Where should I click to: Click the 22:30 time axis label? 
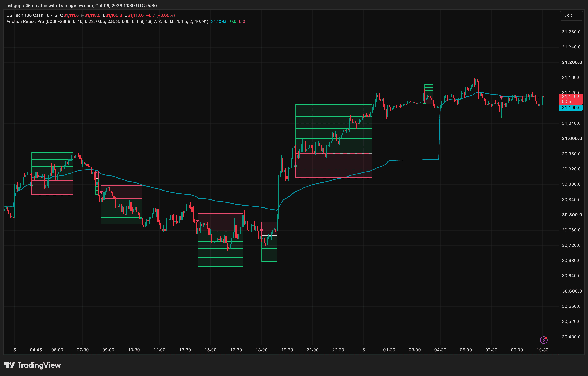click(338, 350)
